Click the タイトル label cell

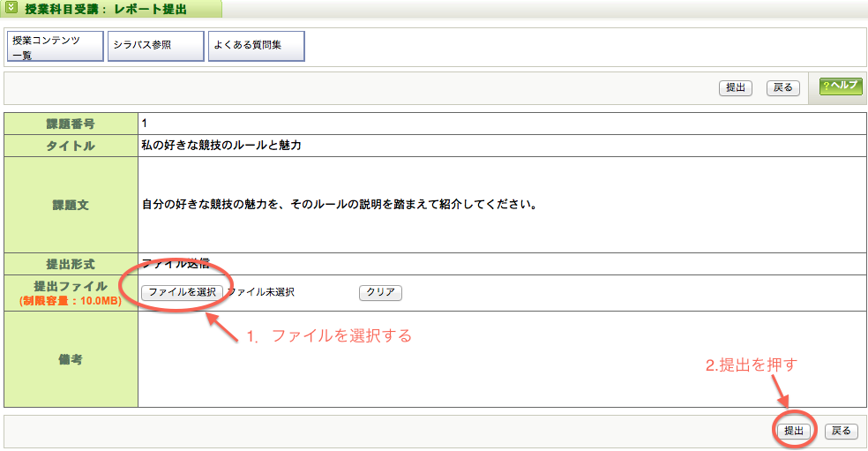71,146
